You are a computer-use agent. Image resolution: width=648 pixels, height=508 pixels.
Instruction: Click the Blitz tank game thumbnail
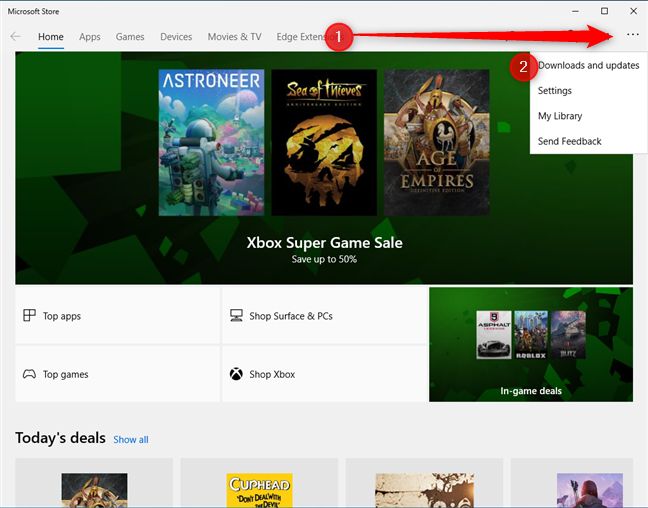click(x=568, y=335)
